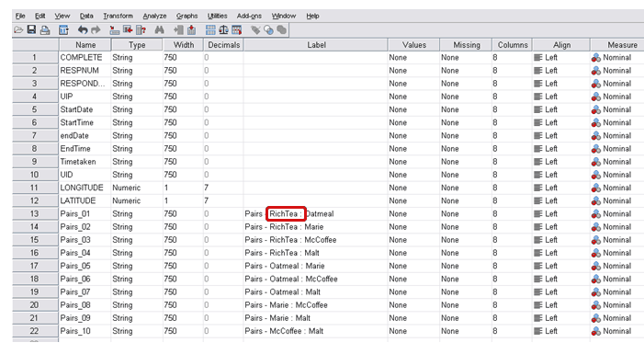Click the Open data document icon
This screenshot has width=644, height=354.
click(18, 30)
